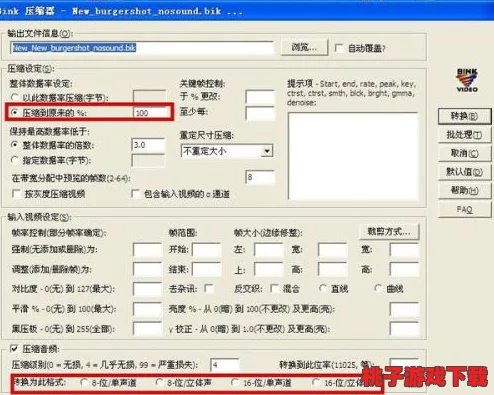Click the 浏览 browse button

[304, 48]
